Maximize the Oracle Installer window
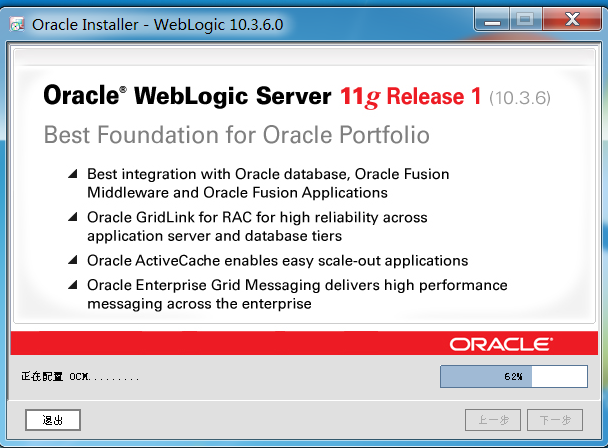Screen dimensions: 608x448 pyautogui.click(x=525, y=19)
